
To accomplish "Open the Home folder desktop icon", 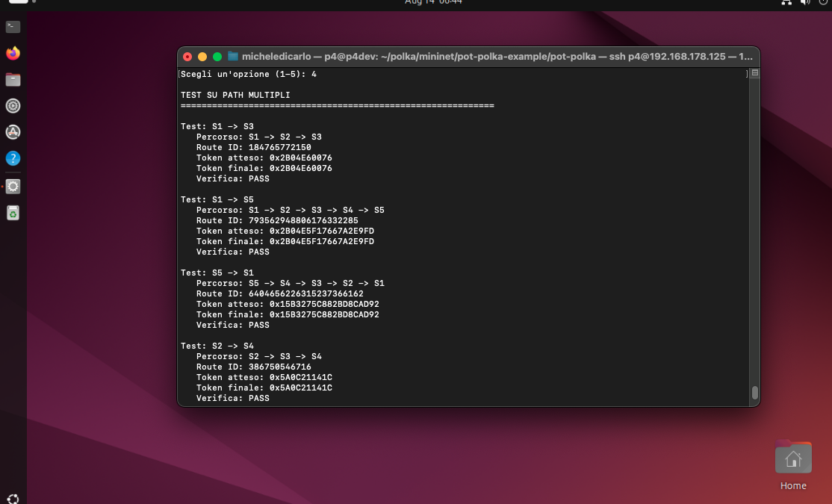I will (x=792, y=458).
